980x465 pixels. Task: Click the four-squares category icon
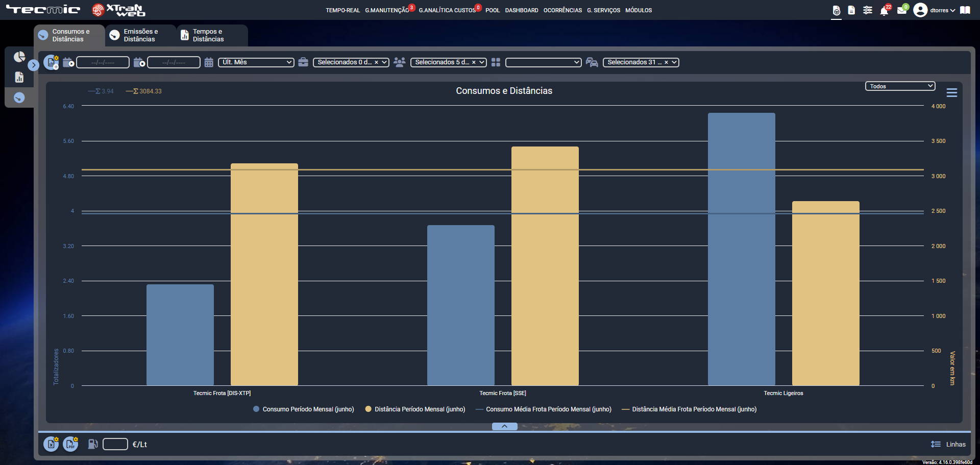496,62
